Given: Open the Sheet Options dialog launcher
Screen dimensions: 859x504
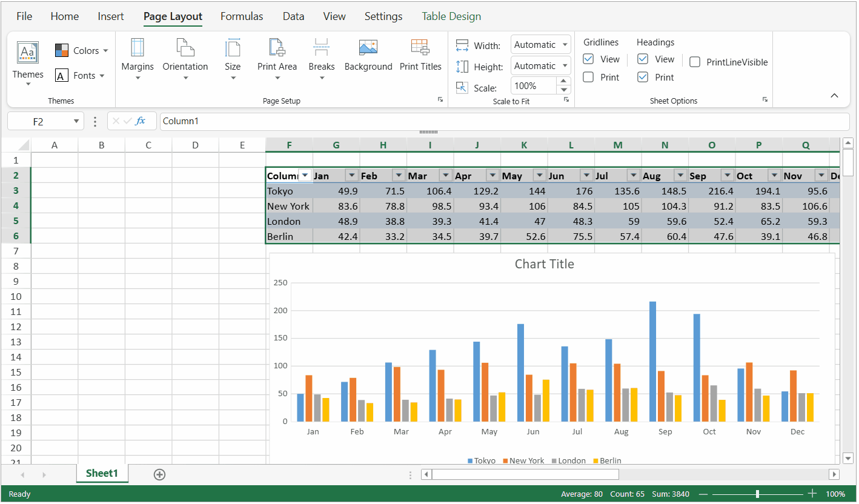Looking at the screenshot, I should 765,99.
